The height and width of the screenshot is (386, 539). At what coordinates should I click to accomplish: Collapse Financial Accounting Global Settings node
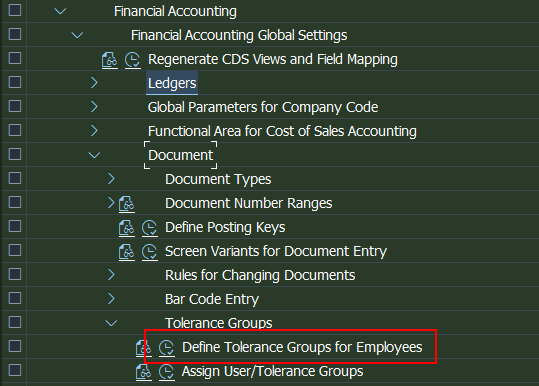tap(77, 35)
